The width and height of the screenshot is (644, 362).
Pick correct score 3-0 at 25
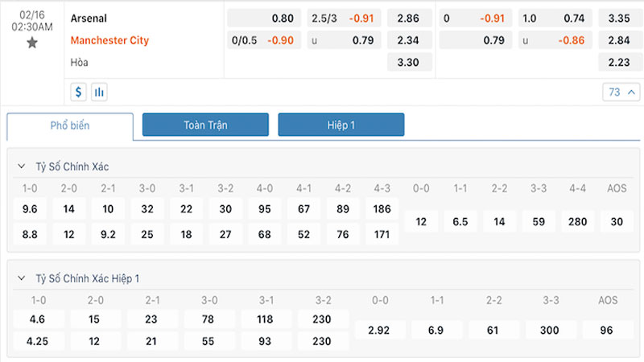pyautogui.click(x=147, y=234)
